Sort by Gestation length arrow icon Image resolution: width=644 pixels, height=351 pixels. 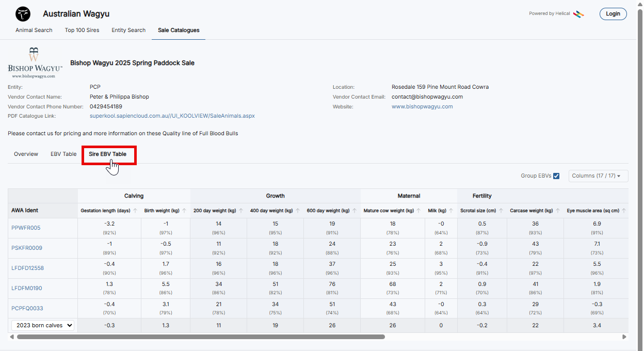(135, 211)
